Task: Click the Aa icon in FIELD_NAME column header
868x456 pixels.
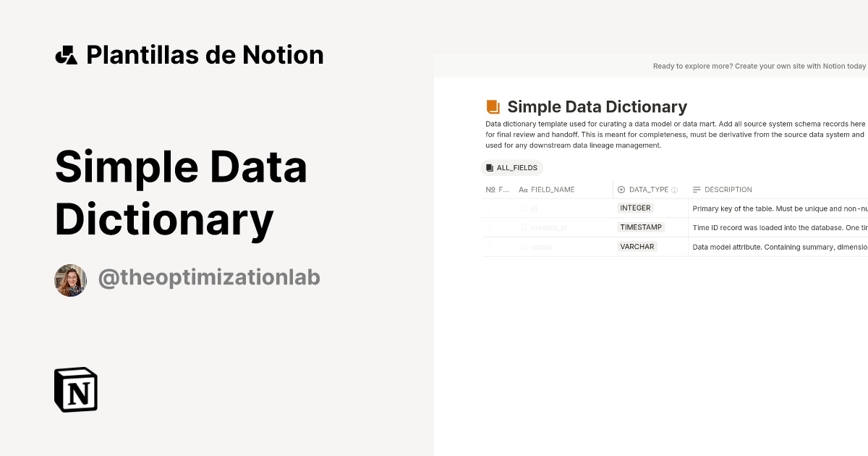Action: tap(523, 190)
